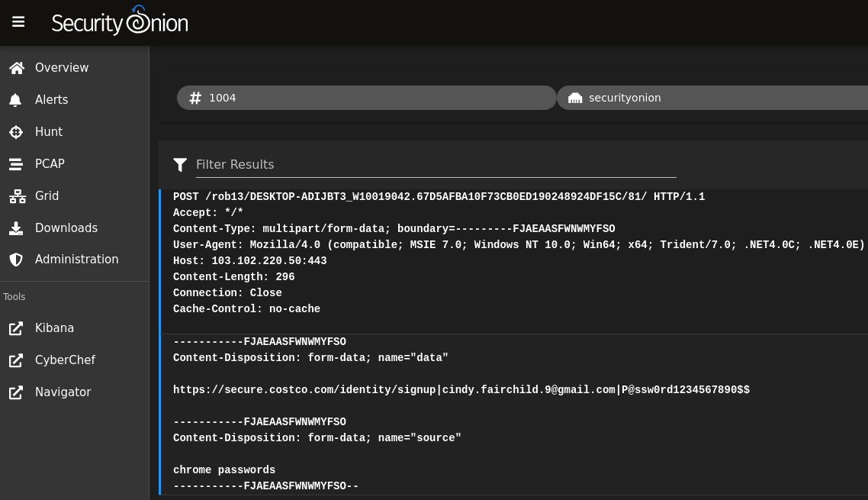Click the Connection: Close line
Viewport: 868px width, 500px height.
coord(227,293)
